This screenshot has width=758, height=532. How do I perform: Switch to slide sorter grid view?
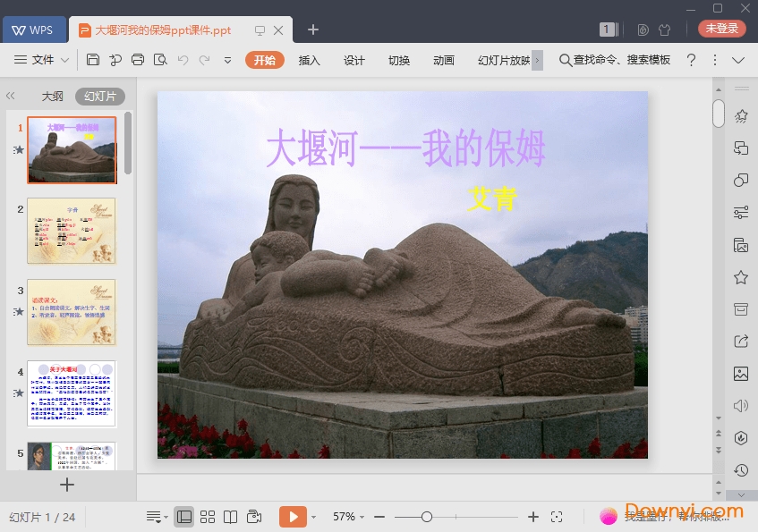click(x=209, y=517)
